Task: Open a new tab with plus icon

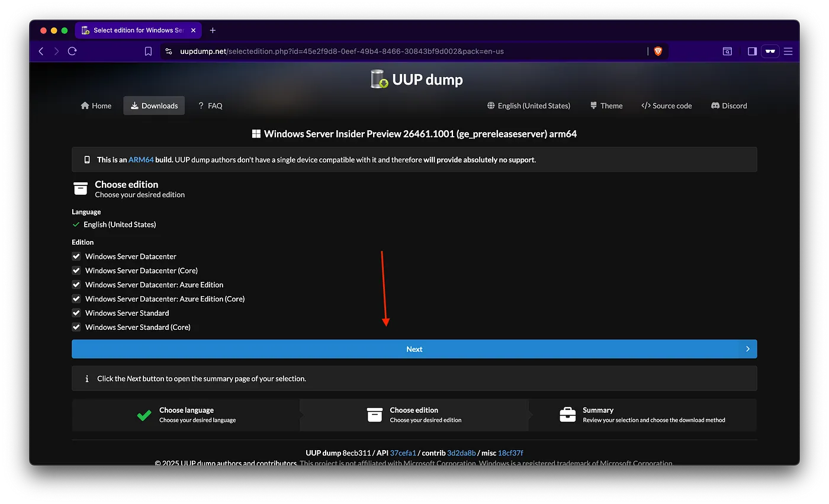Action: 213,30
